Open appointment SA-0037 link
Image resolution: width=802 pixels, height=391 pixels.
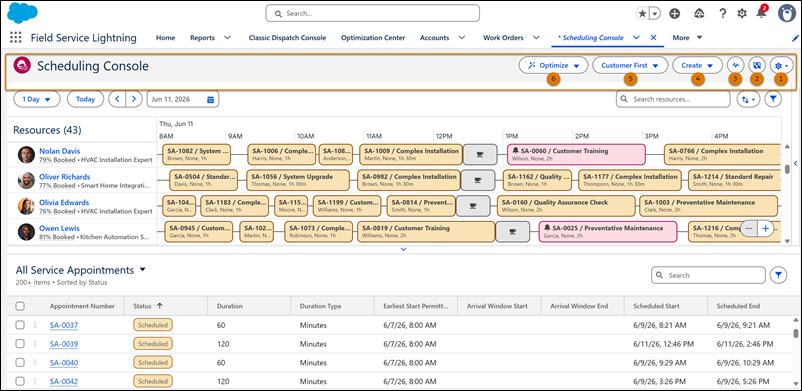[x=64, y=325]
